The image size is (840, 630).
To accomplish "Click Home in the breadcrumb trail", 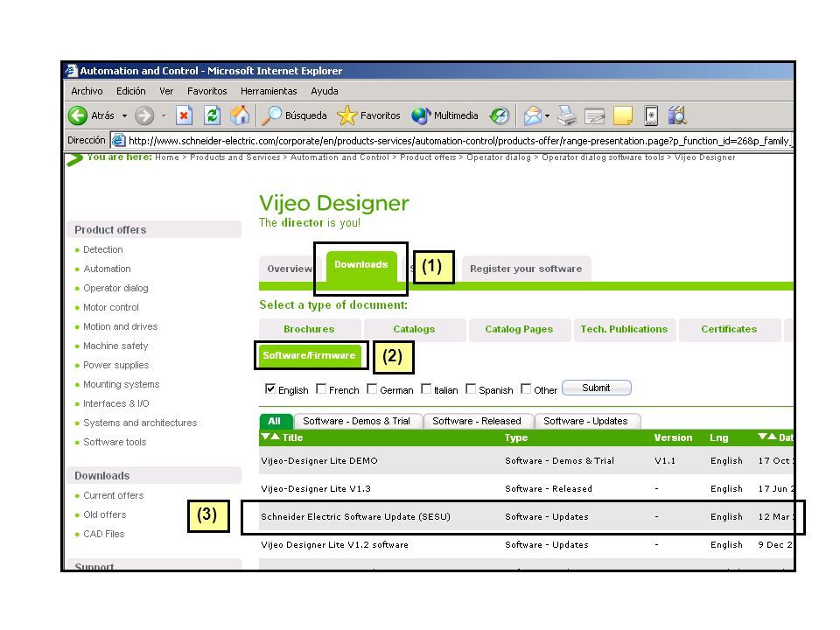I will tap(167, 157).
